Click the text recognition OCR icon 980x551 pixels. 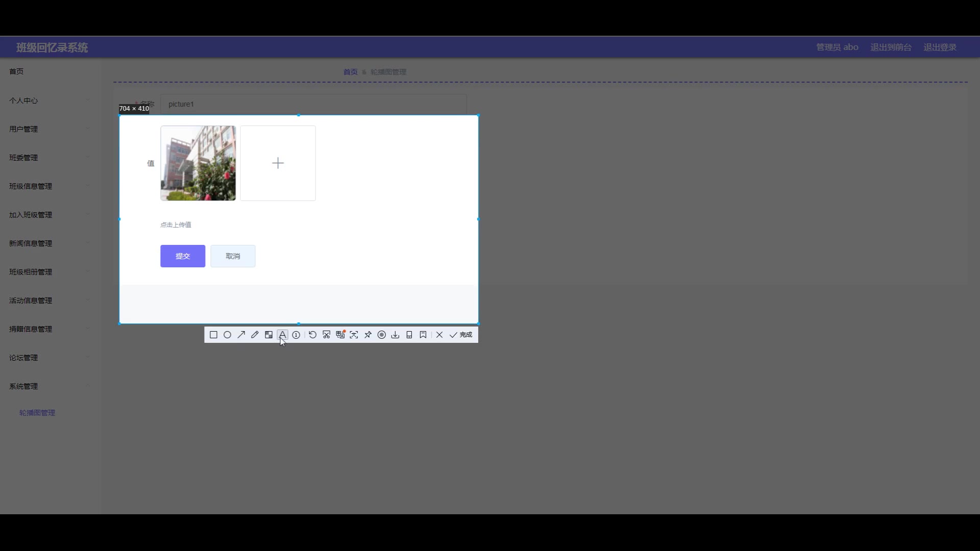[x=354, y=335]
